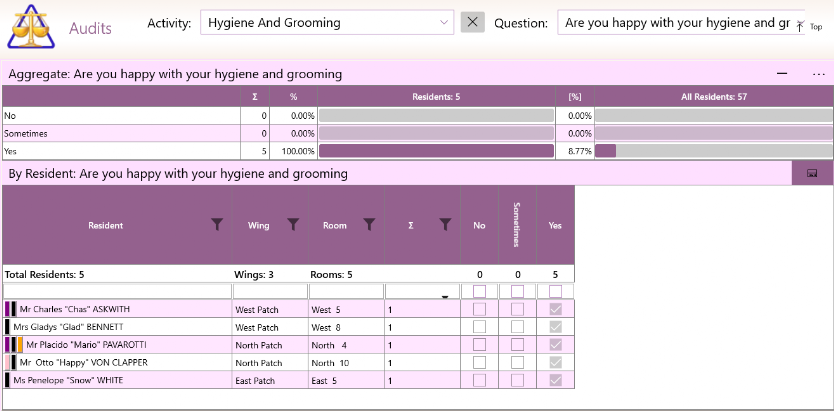The image size is (834, 411).
Task: Toggle Yes checkbox for Penelope WHITE
Action: pyautogui.click(x=555, y=380)
